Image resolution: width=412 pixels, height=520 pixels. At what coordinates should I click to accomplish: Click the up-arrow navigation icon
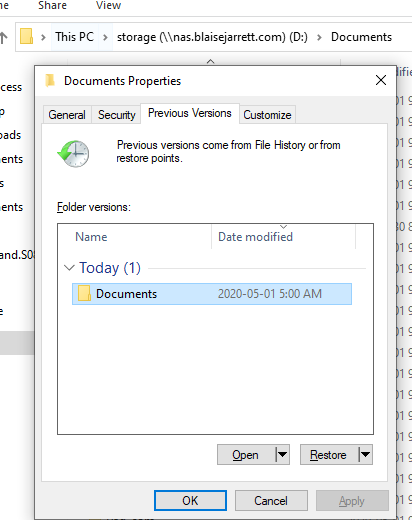(x=3, y=37)
